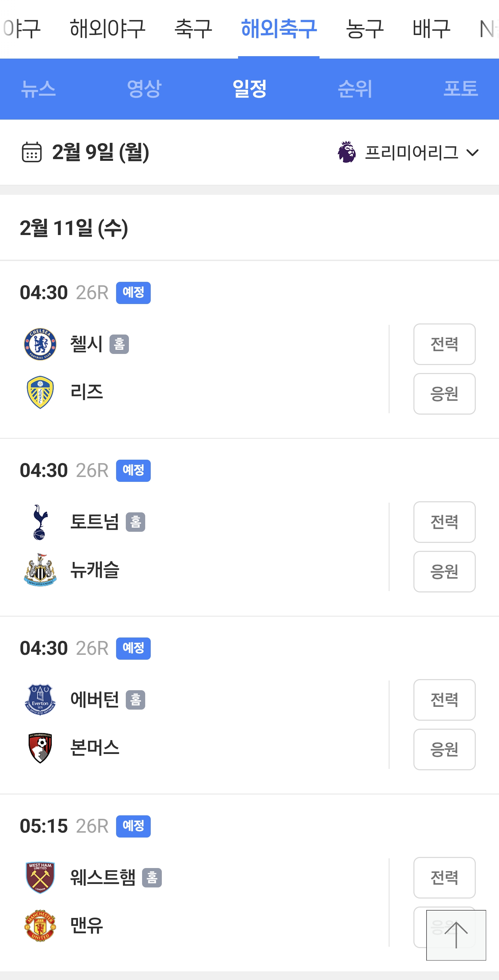
Task: Select the Everton club crest
Action: pos(40,699)
